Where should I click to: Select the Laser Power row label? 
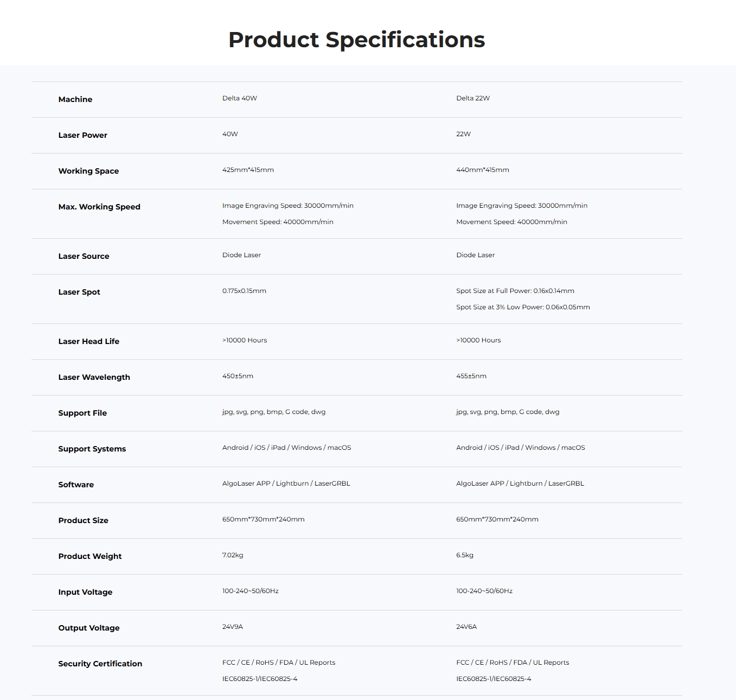83,135
